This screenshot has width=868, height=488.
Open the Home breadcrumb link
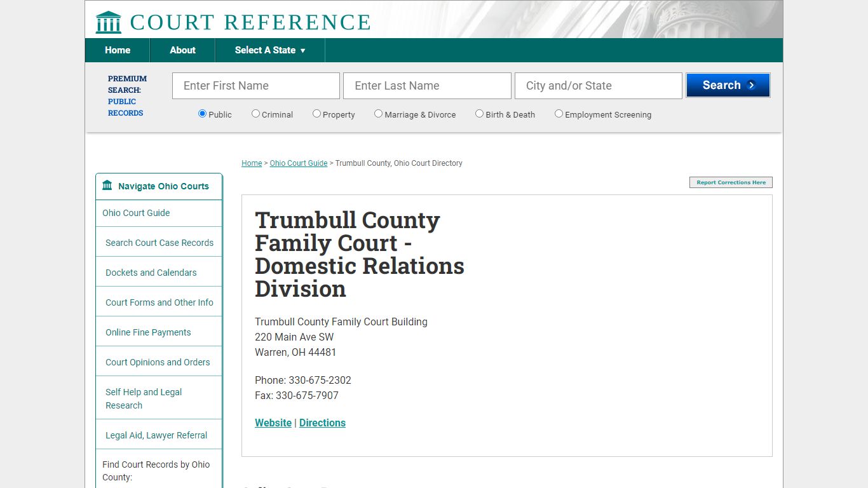(x=252, y=163)
